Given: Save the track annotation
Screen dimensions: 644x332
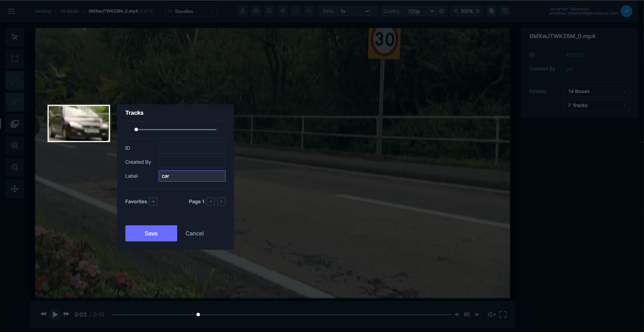Looking at the screenshot, I should click(x=151, y=233).
